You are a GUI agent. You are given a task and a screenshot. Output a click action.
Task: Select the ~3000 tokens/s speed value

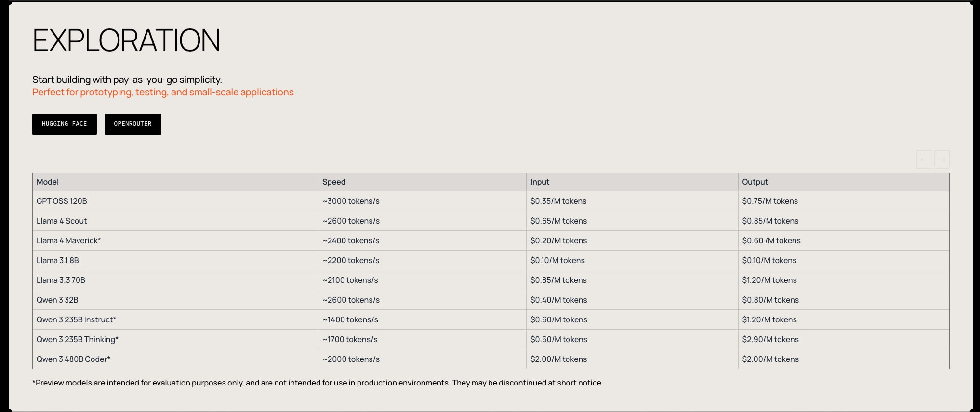point(351,201)
